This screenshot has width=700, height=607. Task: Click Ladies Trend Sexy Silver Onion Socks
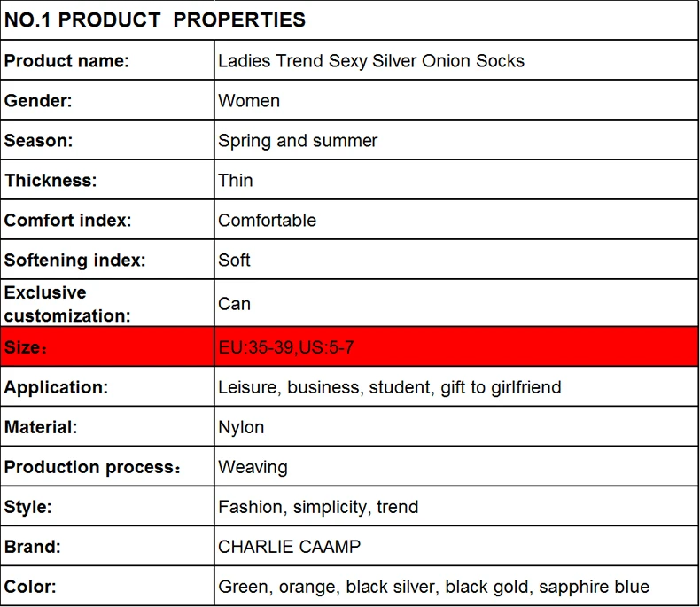point(371,60)
